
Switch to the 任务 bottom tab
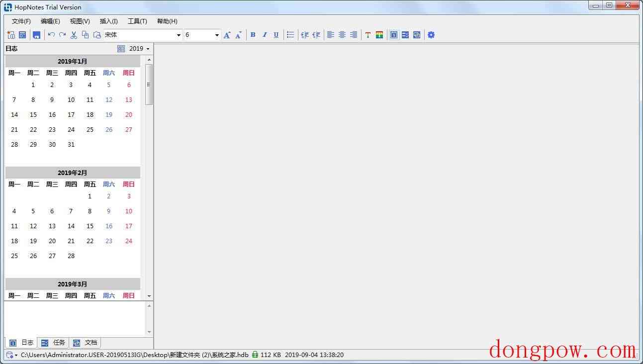(53, 343)
